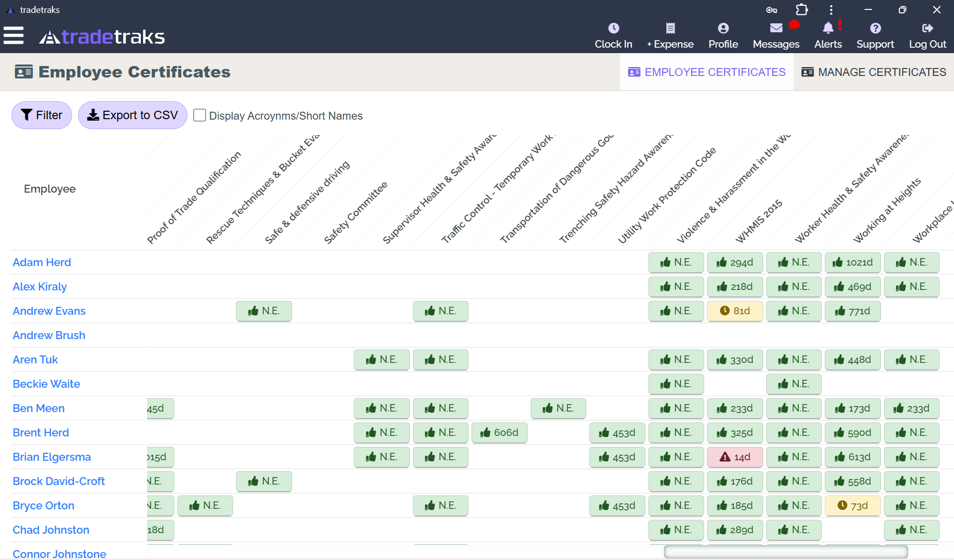Open the hamburger navigation menu
Screen dimensions: 954x560
13,36
